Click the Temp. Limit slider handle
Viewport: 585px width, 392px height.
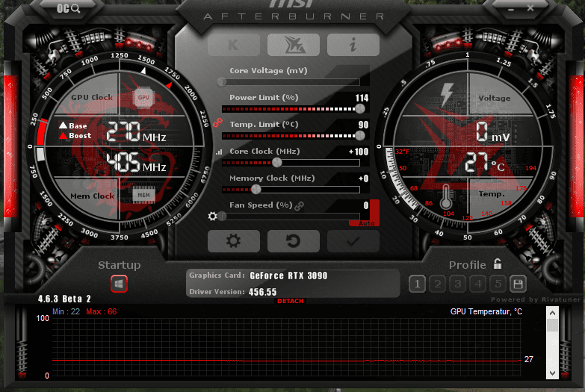tap(359, 136)
